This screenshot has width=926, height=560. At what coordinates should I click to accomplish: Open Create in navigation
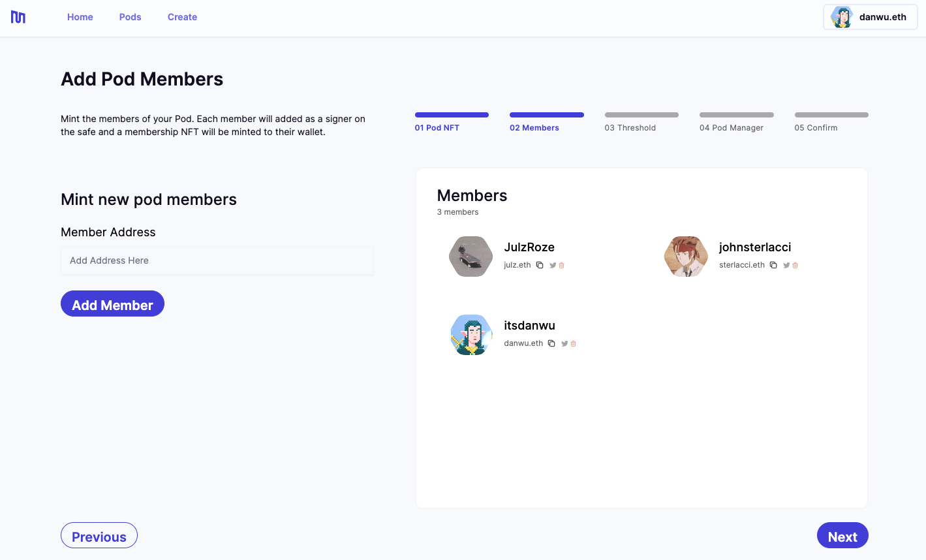coord(182,17)
